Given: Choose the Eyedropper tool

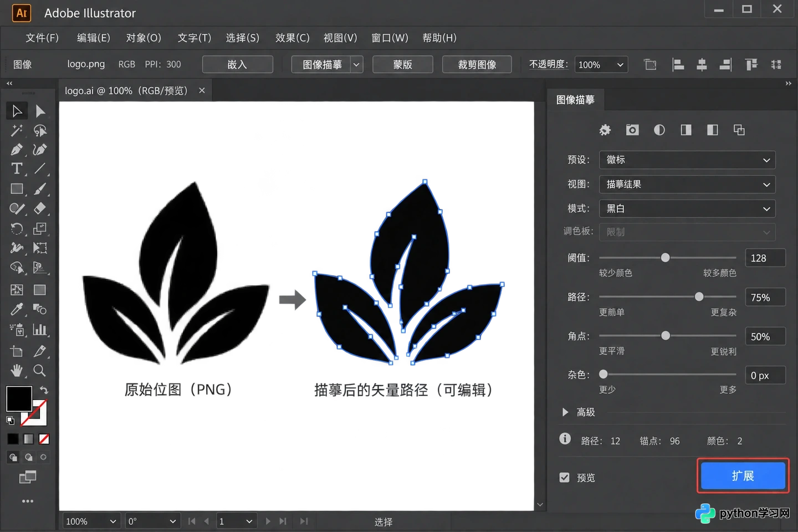Looking at the screenshot, I should point(17,309).
